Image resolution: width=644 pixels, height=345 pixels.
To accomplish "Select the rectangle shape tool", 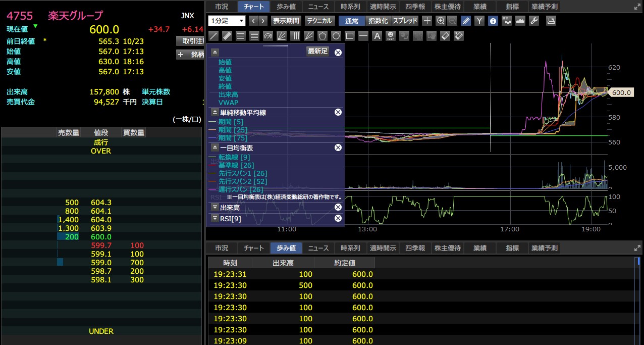I will pyautogui.click(x=350, y=36).
